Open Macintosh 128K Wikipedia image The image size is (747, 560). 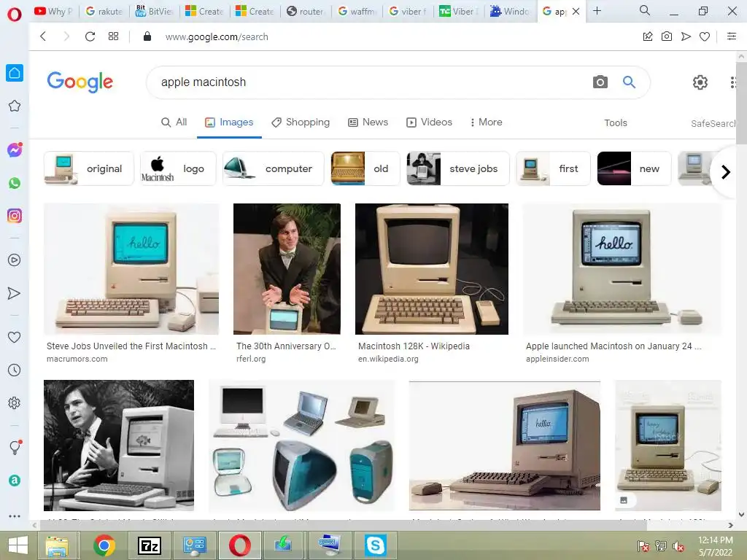tap(432, 268)
